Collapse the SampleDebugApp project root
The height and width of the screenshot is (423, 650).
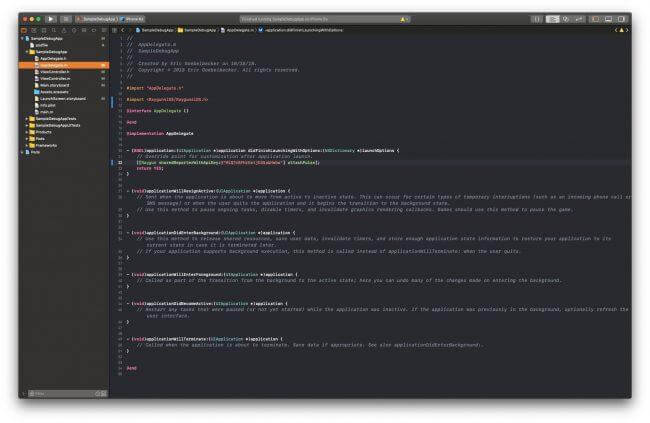[22, 39]
